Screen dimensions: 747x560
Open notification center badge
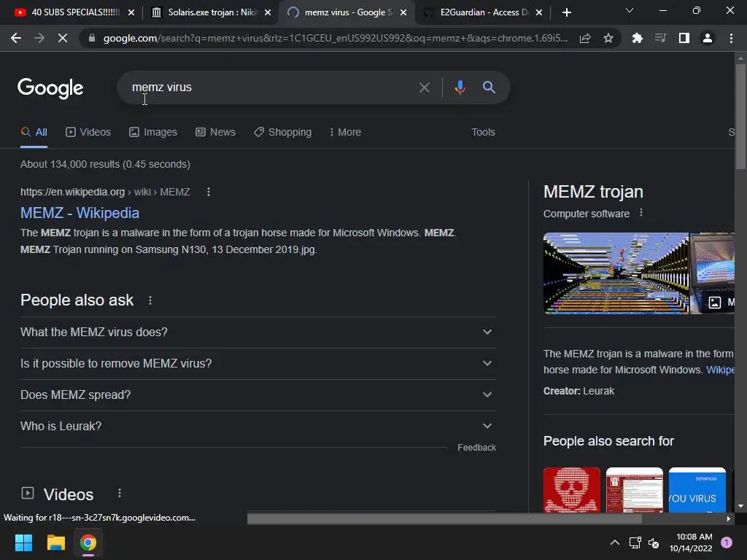tap(726, 542)
